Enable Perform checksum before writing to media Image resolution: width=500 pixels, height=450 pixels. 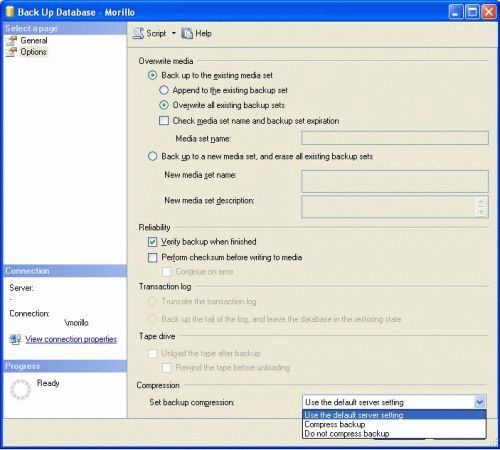tap(152, 257)
